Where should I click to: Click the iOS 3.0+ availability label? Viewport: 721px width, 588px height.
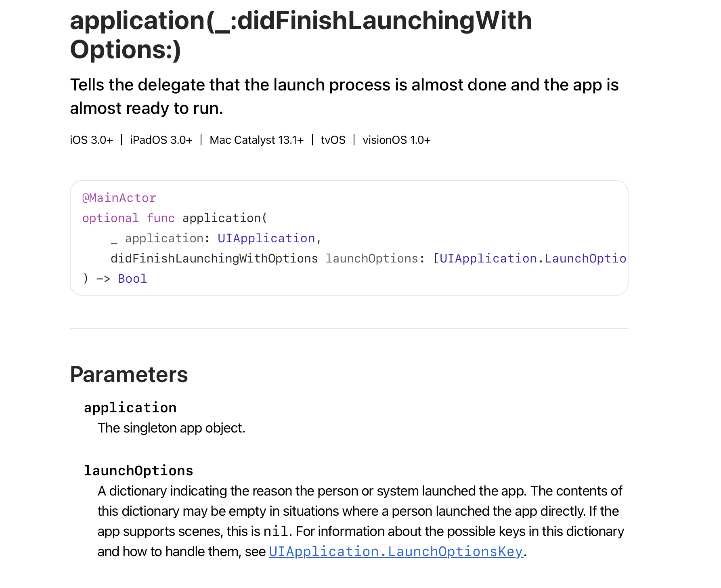pos(91,140)
